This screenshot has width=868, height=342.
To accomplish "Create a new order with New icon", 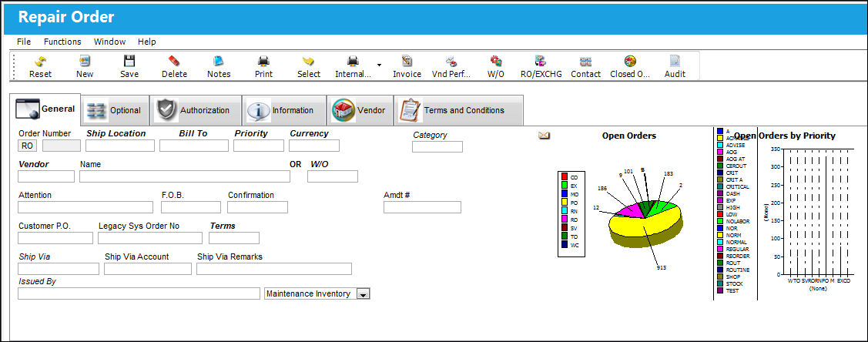I will (x=85, y=62).
